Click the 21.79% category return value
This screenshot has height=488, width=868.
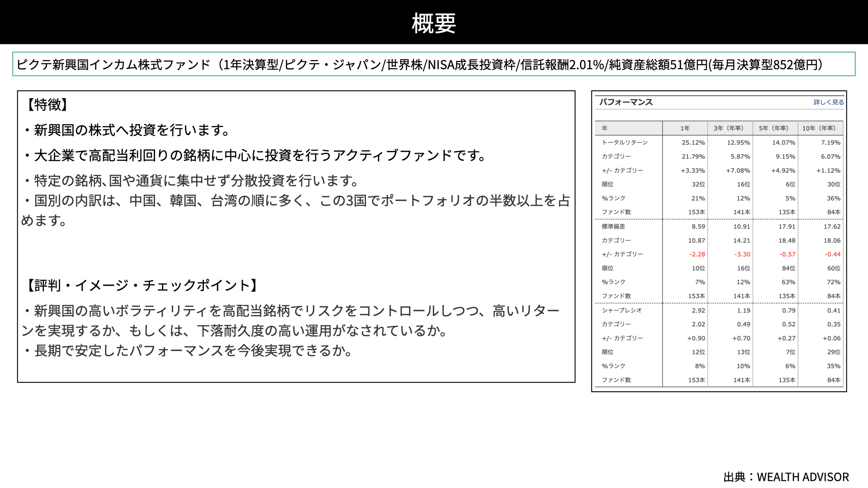pos(693,156)
